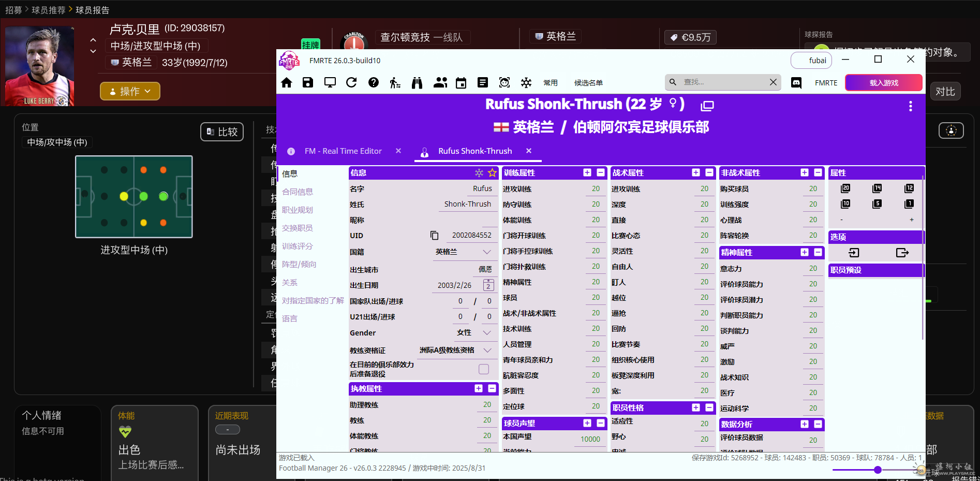This screenshot has height=481, width=980.
Task: Click the snowflake freeze toolbar icon
Action: [x=526, y=83]
